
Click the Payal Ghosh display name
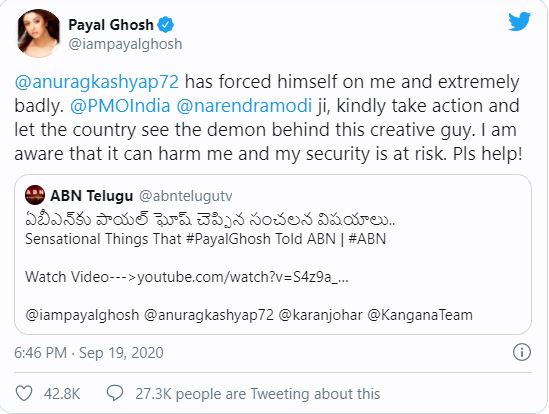click(111, 25)
